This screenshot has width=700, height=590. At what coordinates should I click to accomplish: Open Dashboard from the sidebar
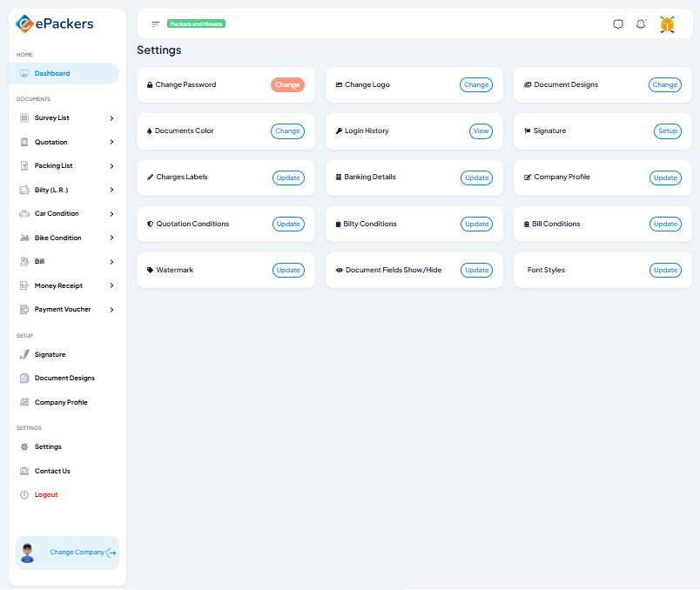tap(52, 73)
